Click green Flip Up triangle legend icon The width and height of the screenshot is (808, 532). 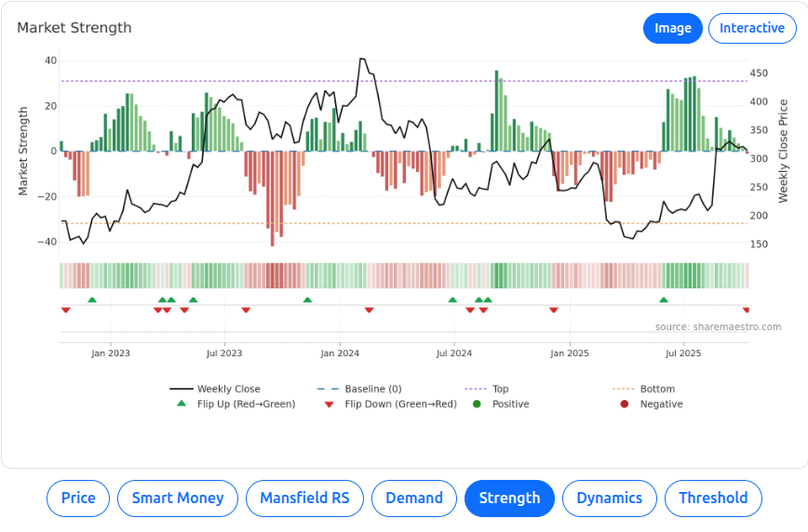coord(182,404)
